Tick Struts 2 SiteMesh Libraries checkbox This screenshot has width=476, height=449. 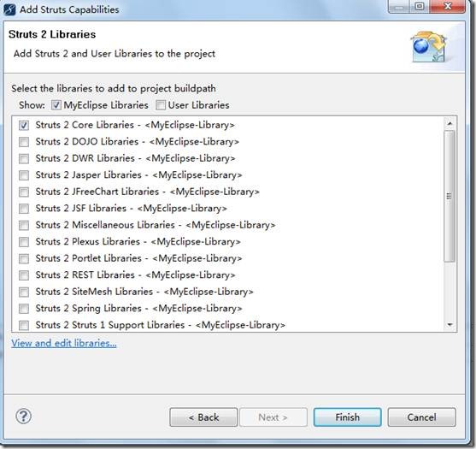24,292
